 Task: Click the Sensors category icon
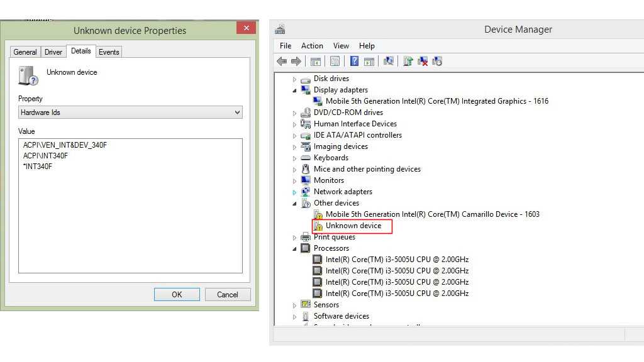pyautogui.click(x=305, y=305)
